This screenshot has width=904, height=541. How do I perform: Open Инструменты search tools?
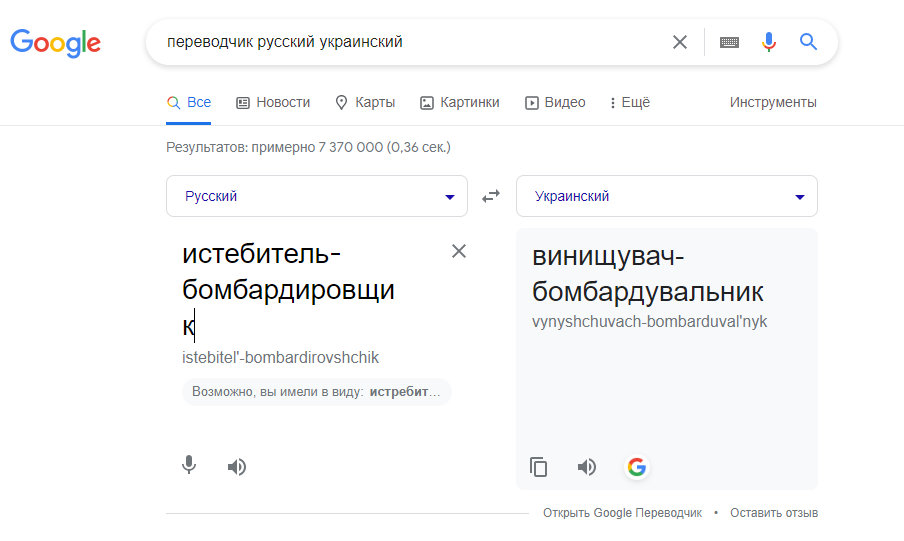coord(773,103)
